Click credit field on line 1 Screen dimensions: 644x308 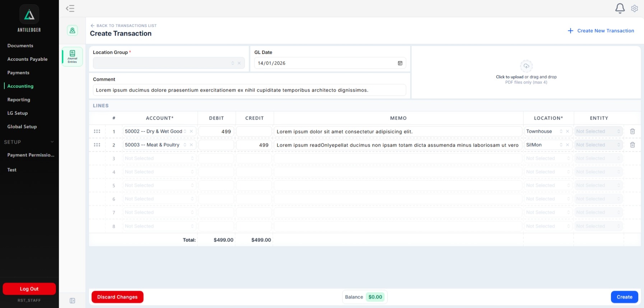click(254, 132)
